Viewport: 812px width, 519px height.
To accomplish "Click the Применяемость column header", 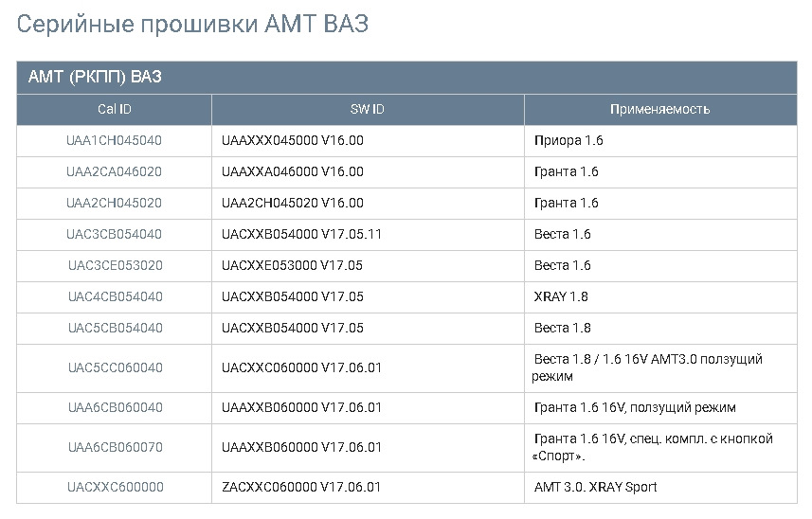I will pyautogui.click(x=659, y=109).
